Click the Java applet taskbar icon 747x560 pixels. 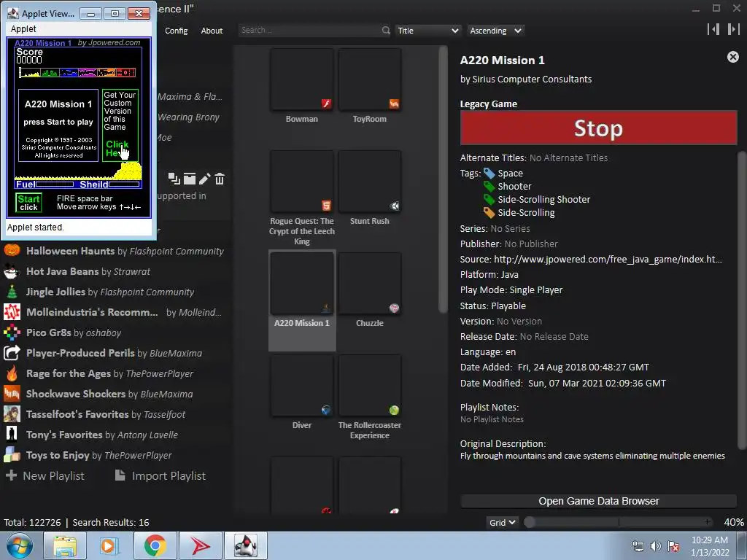tap(245, 545)
